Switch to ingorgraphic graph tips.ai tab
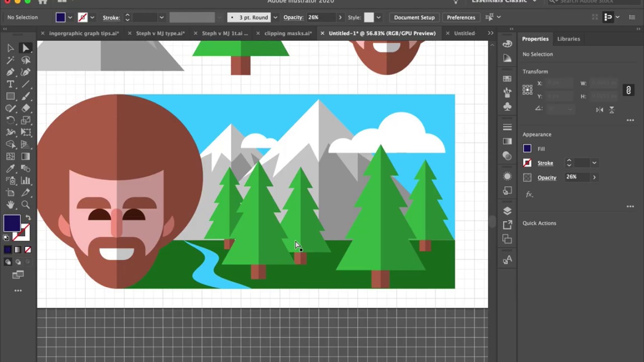This screenshot has height=362, width=644. point(84,33)
